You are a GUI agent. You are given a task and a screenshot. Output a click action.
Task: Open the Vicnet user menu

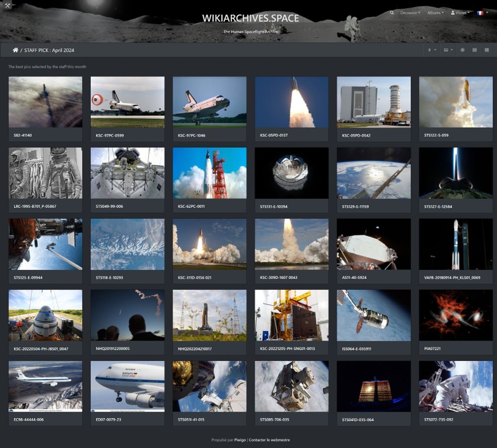(x=460, y=13)
